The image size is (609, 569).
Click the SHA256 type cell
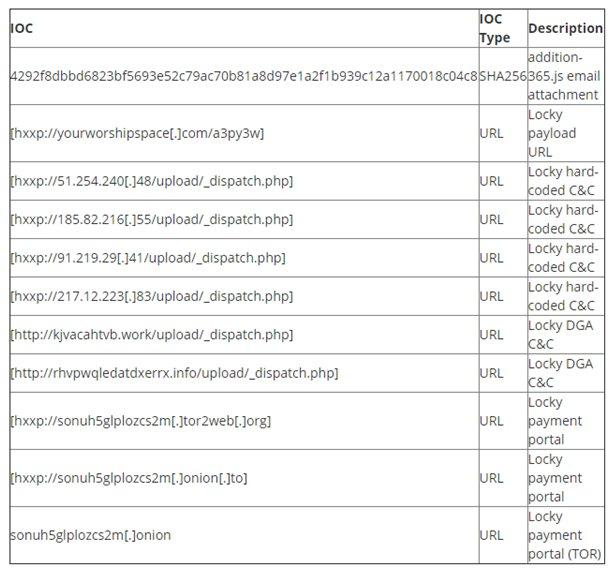coord(503,76)
